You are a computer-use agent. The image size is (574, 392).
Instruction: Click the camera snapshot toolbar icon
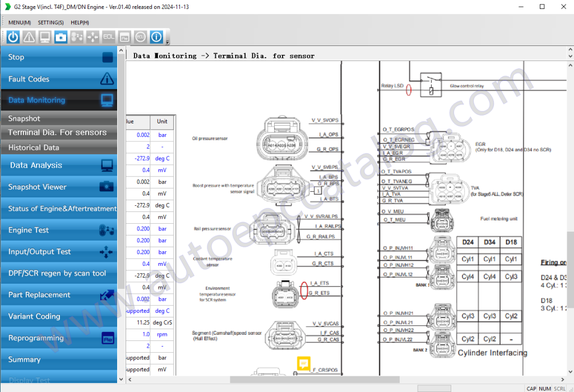[61, 37]
